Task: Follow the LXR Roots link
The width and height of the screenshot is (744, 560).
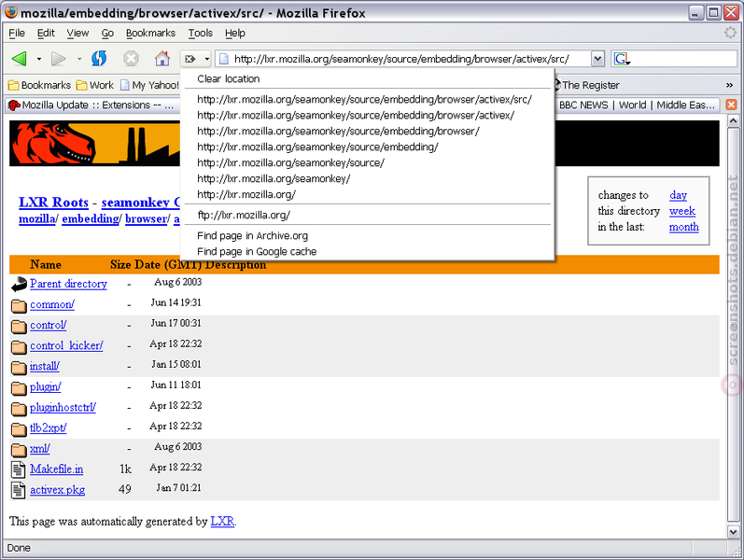Action: point(53,203)
